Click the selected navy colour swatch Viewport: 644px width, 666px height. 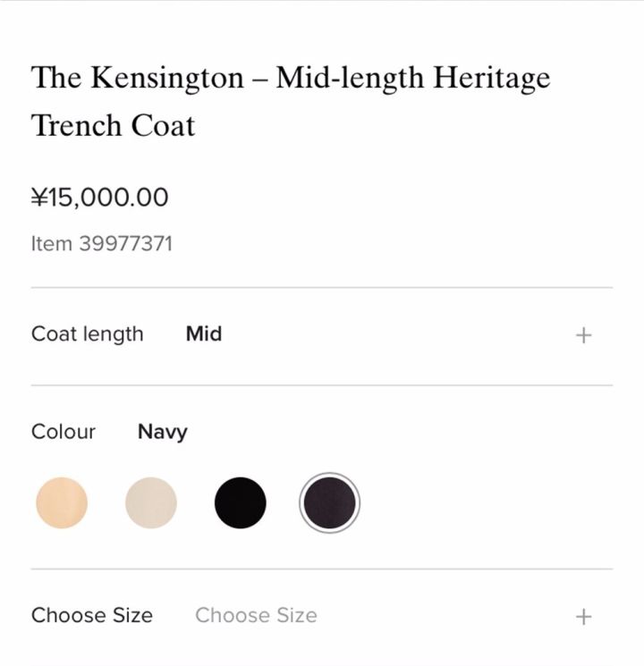(329, 503)
